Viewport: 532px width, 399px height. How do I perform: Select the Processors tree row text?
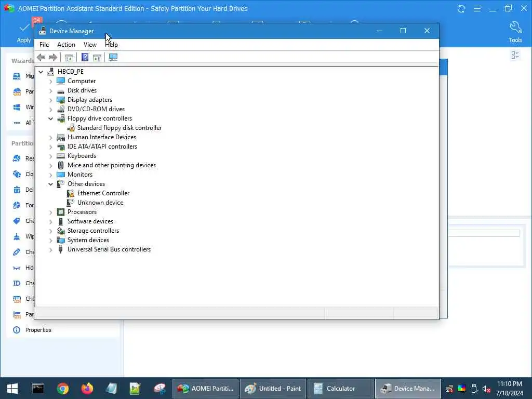tap(82, 212)
